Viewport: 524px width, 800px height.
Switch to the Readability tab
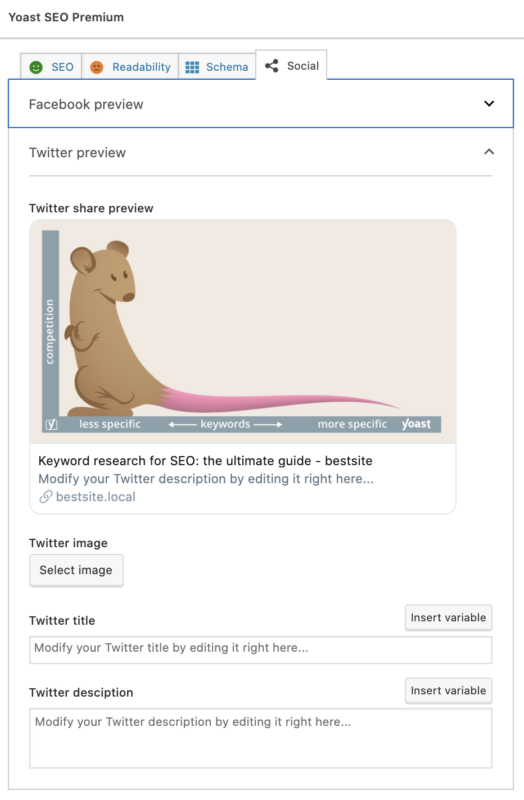coord(130,67)
